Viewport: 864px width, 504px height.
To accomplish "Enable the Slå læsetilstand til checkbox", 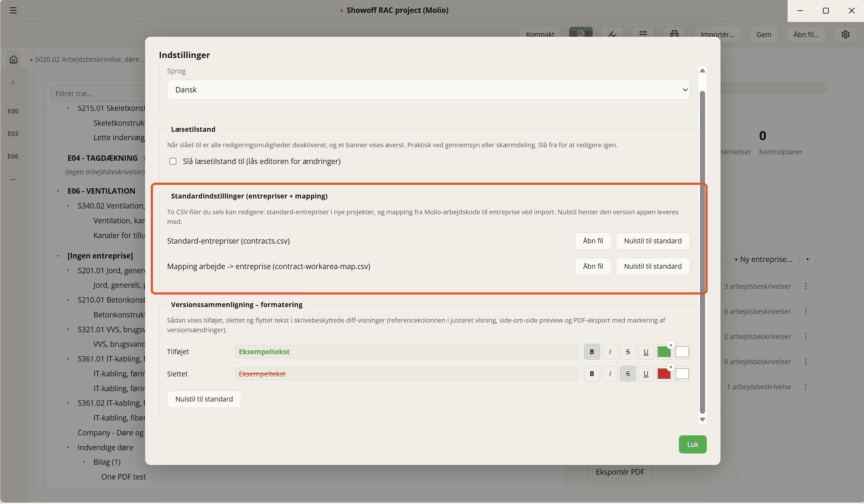I will click(173, 161).
